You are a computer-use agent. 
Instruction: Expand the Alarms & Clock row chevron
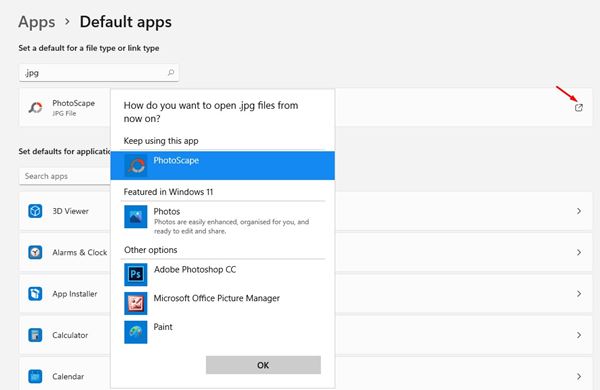579,252
